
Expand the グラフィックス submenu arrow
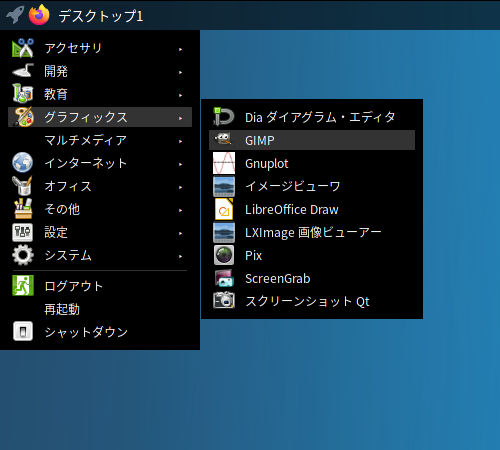point(180,118)
